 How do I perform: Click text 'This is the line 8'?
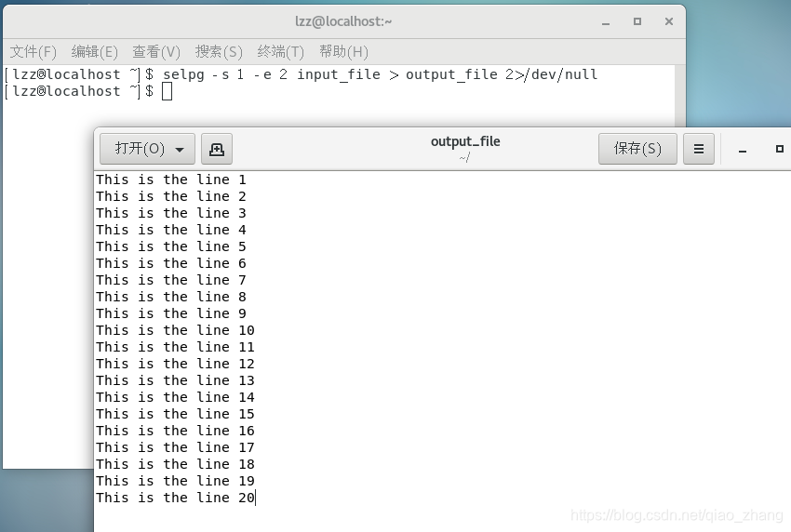pos(171,297)
